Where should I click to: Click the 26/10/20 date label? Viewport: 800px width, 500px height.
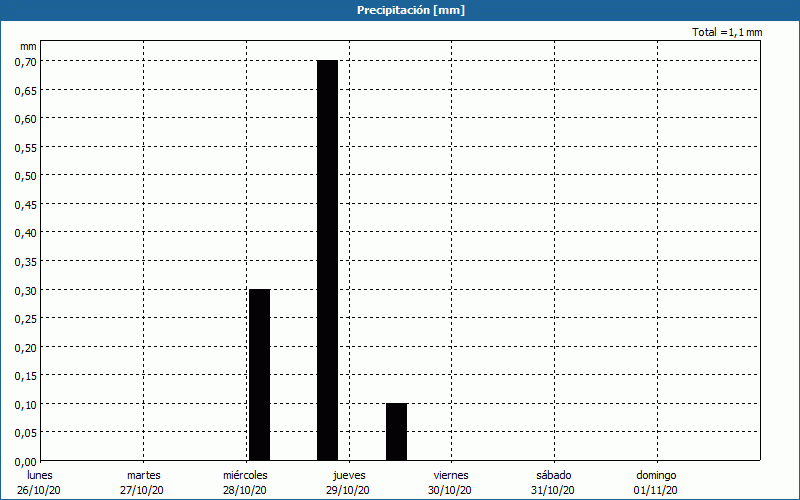click(x=39, y=490)
